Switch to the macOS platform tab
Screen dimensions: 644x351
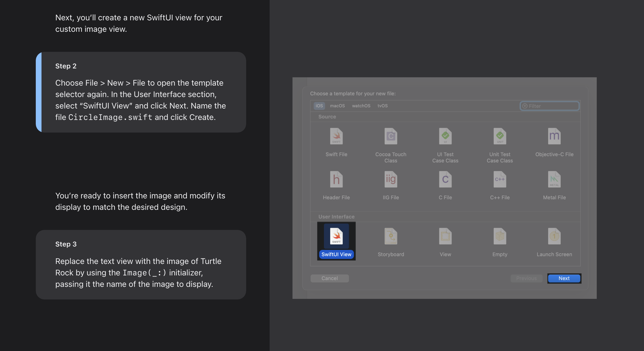[x=337, y=106]
